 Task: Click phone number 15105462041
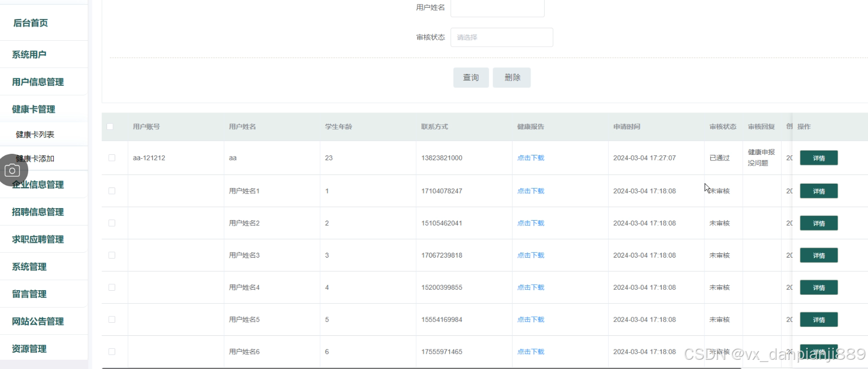442,223
